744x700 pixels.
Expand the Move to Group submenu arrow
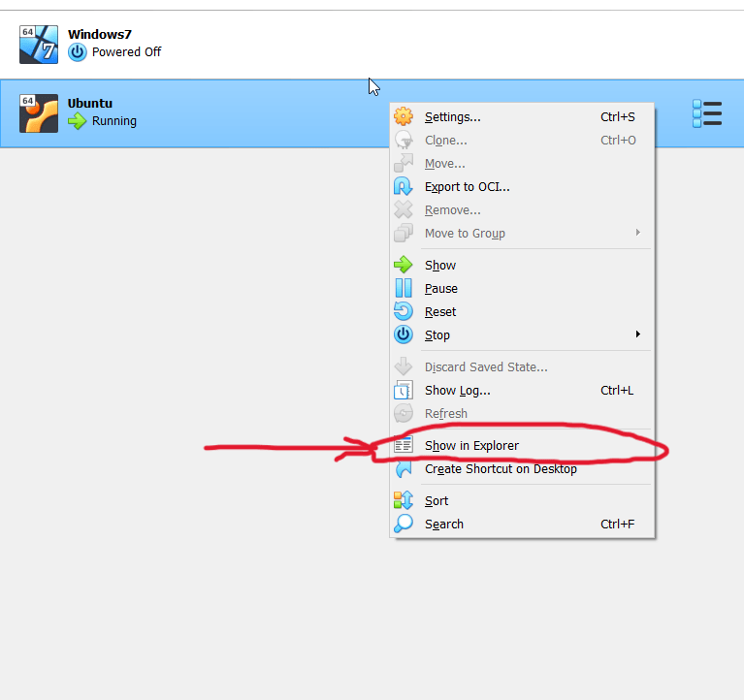638,233
